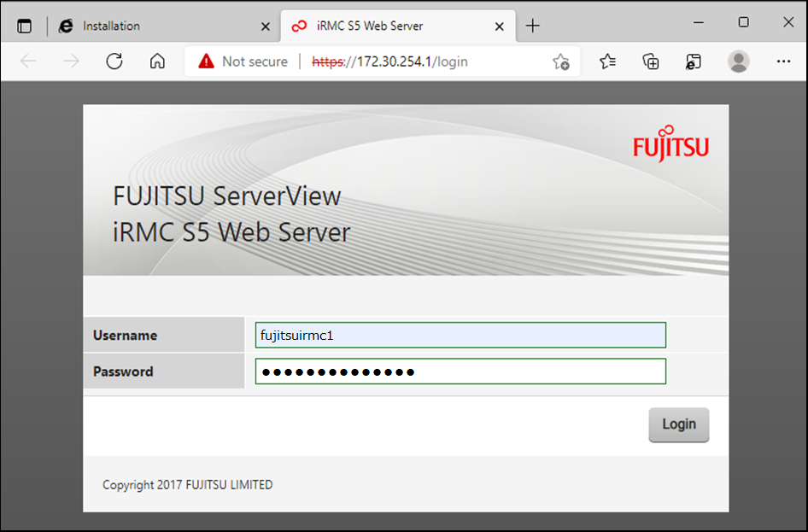808x532 pixels.
Task: Minimize the browser window
Action: tap(699, 23)
